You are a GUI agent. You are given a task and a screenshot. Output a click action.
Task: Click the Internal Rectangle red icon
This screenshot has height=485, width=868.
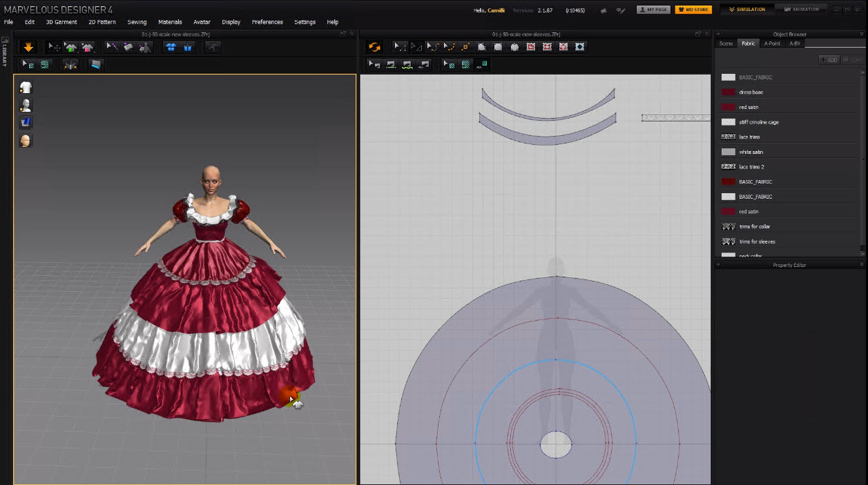click(548, 47)
